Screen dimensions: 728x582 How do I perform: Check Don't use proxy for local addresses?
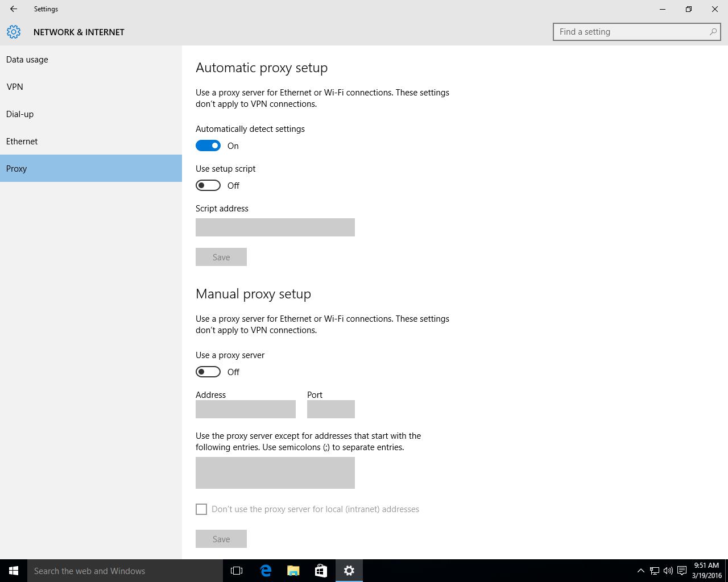[x=201, y=509]
